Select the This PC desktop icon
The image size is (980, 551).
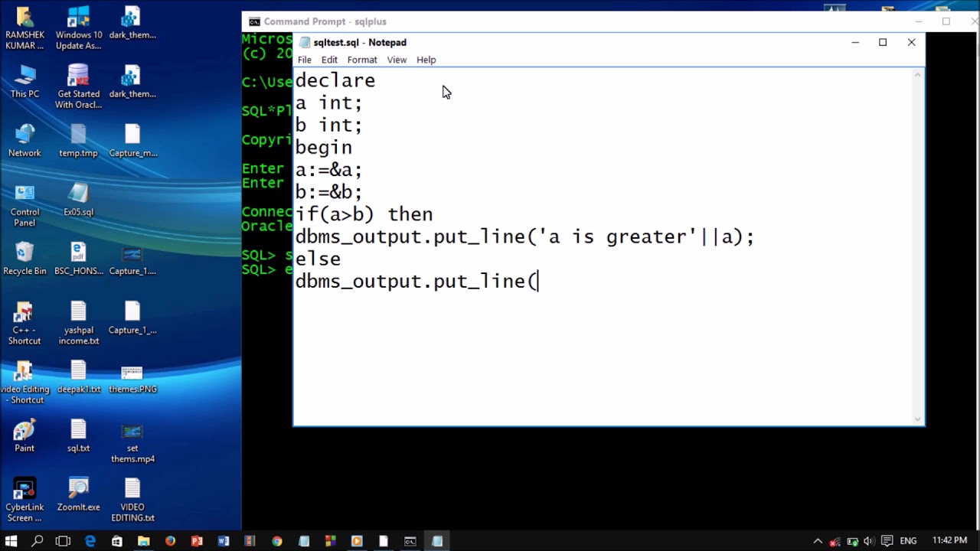click(24, 82)
